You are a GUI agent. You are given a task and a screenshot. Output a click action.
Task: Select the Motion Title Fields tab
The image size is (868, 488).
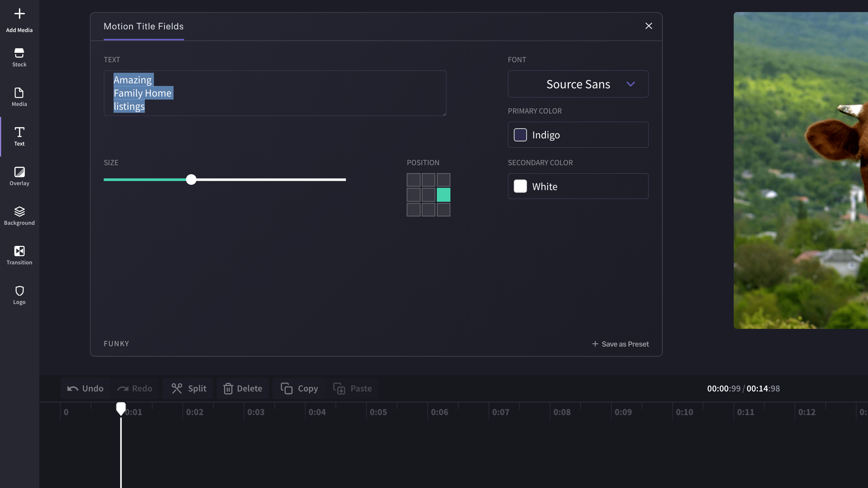pos(144,26)
